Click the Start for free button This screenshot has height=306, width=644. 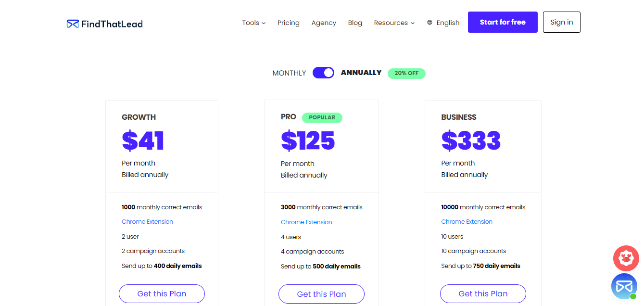coord(503,22)
